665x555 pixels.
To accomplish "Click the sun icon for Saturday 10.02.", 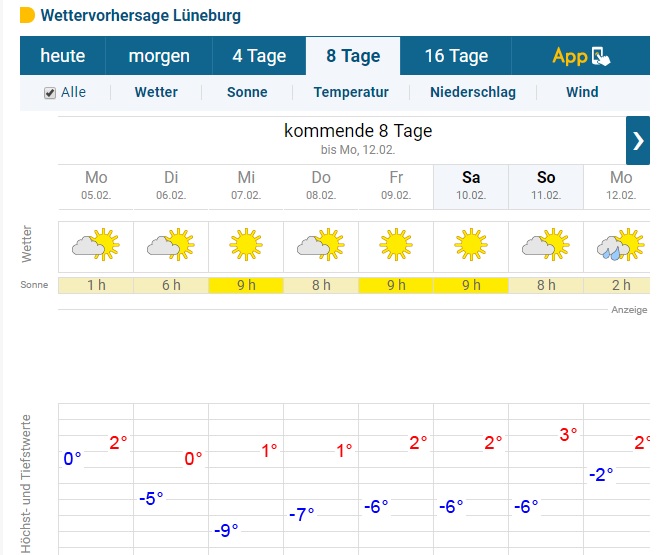I will coord(471,245).
